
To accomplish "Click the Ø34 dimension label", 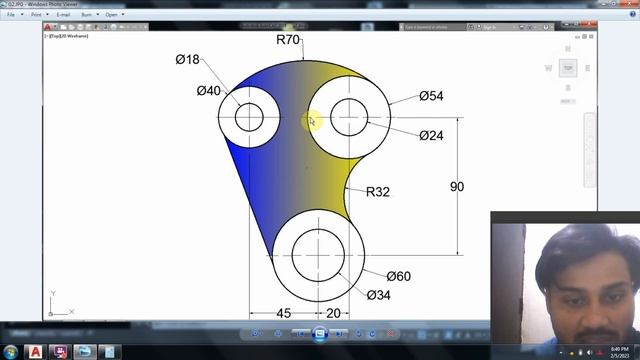I will tap(378, 295).
